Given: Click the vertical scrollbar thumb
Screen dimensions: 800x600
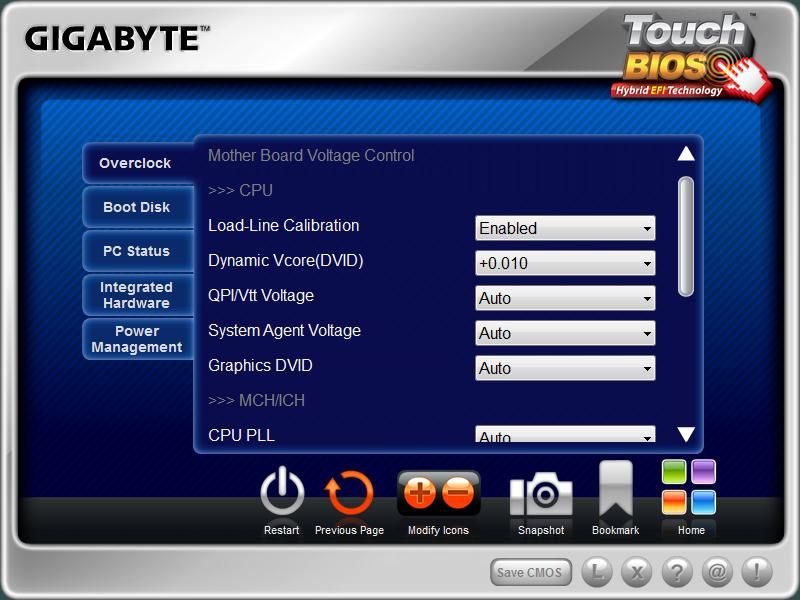Looking at the screenshot, I should coord(686,236).
